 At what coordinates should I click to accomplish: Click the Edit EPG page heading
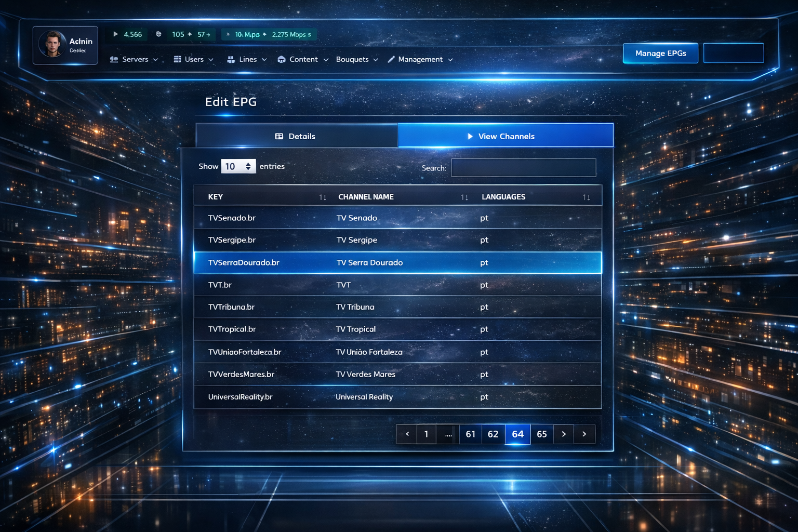tap(231, 102)
